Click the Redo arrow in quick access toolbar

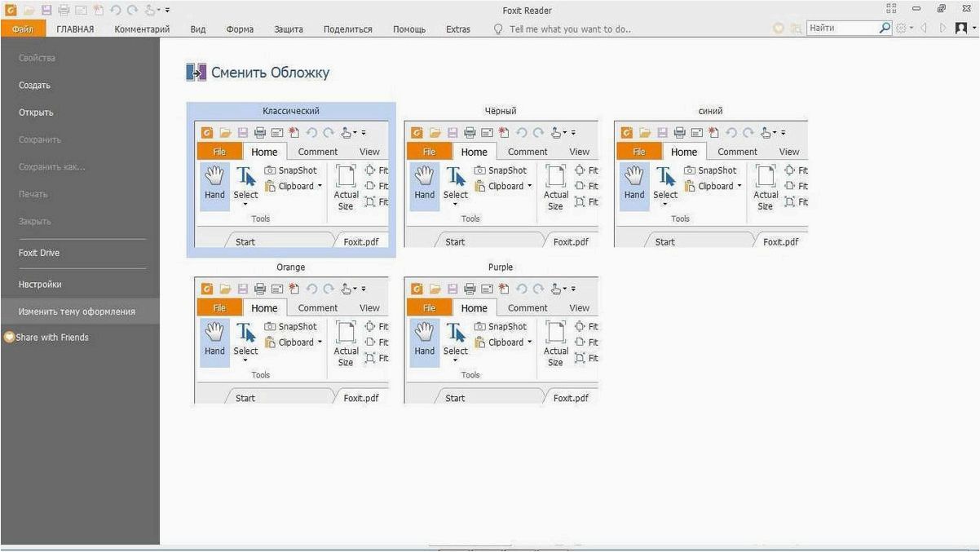133,11
